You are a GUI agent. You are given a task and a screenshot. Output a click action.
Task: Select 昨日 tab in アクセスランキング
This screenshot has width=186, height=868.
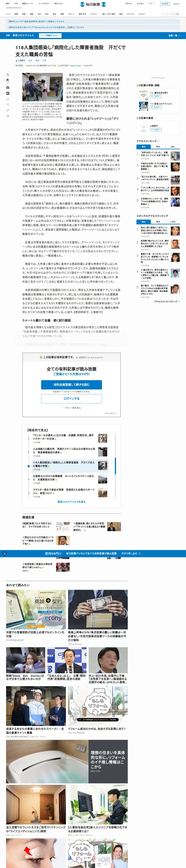(158, 147)
